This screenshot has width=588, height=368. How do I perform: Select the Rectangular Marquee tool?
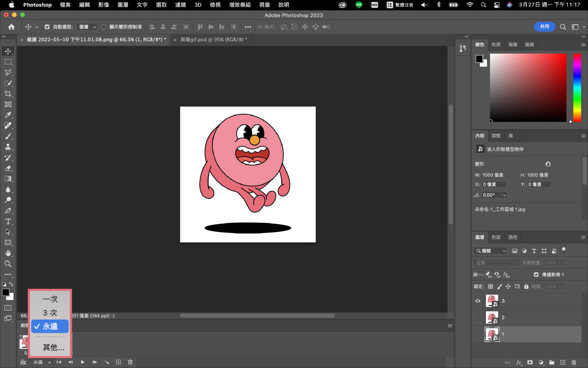coord(8,62)
